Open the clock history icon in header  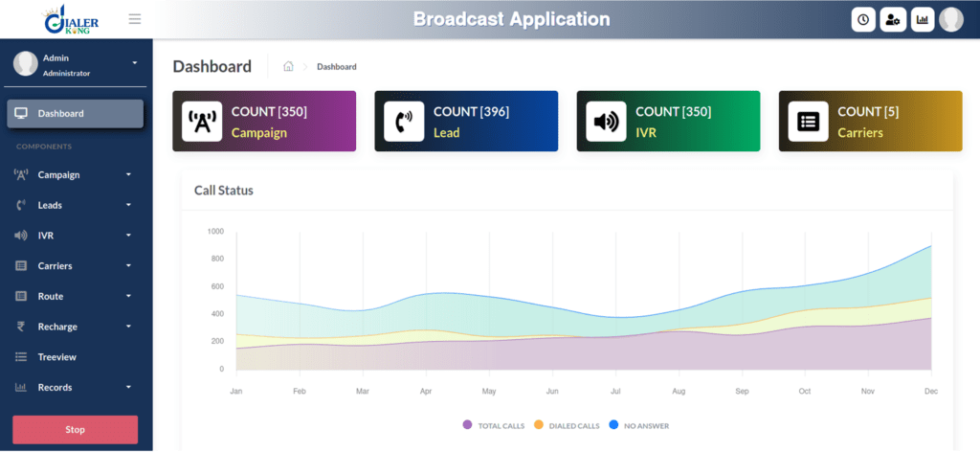coord(863,19)
